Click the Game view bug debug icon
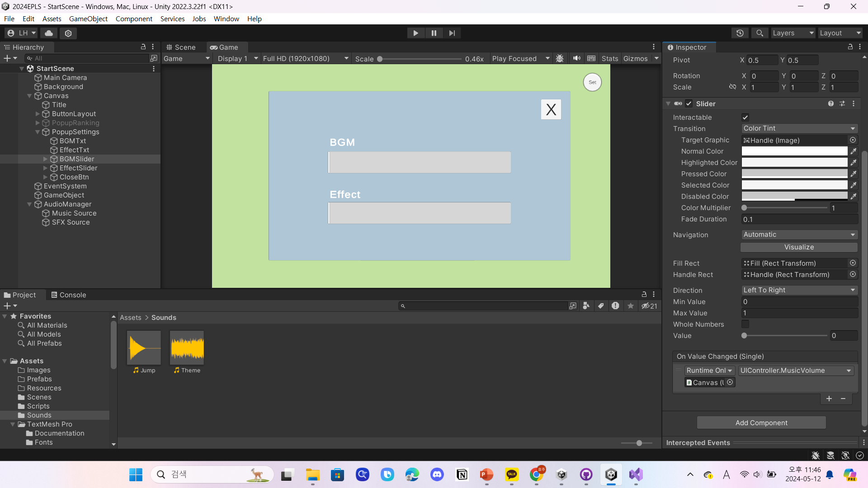The image size is (868, 488). tap(560, 58)
